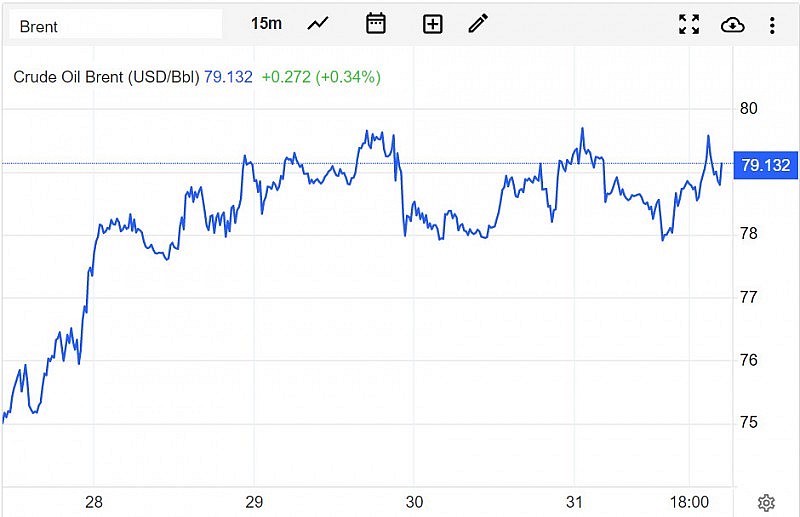Click the 75 price axis label
This screenshot has height=517, width=800.
(748, 423)
